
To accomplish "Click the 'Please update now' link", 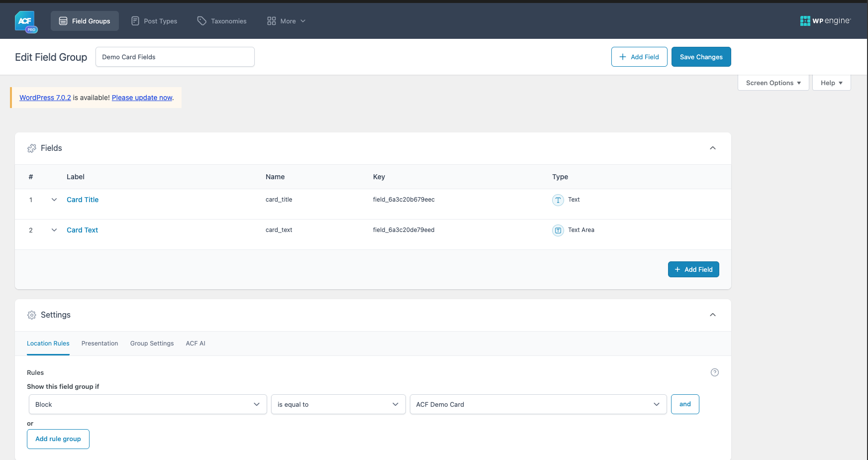I will click(x=142, y=98).
